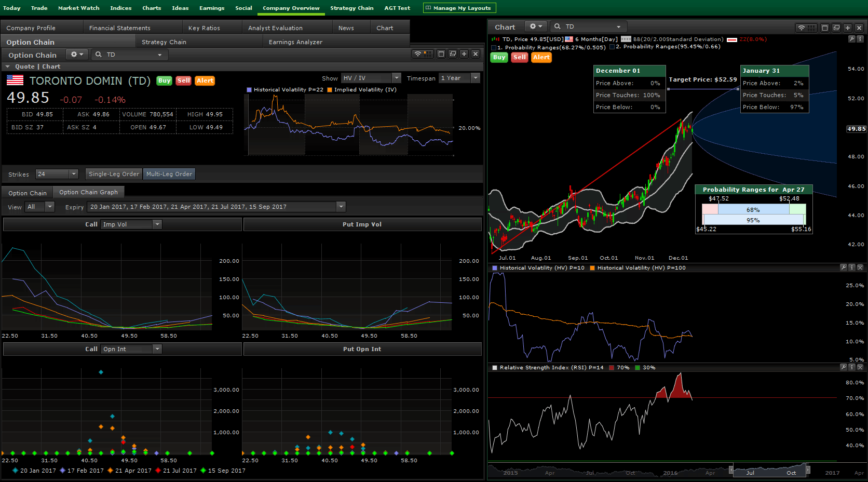Click the search icon in Option Chain symbol box
868x482 pixels.
(98, 55)
